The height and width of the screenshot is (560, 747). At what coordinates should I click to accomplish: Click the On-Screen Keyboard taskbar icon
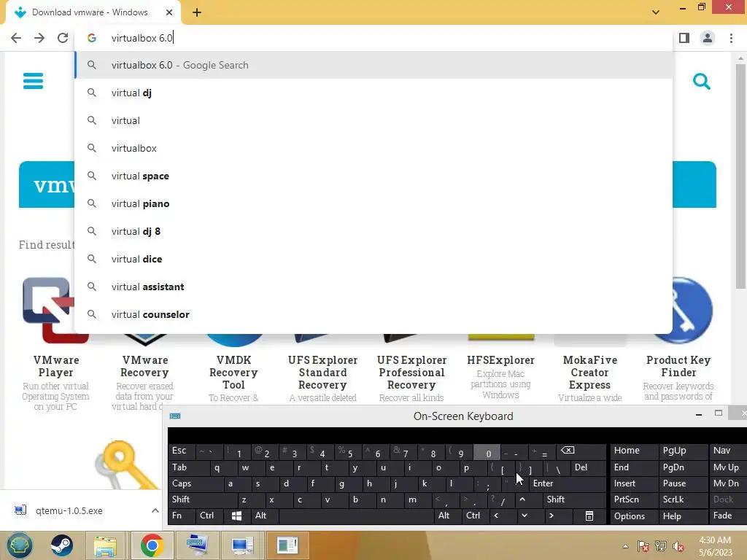coord(197,545)
